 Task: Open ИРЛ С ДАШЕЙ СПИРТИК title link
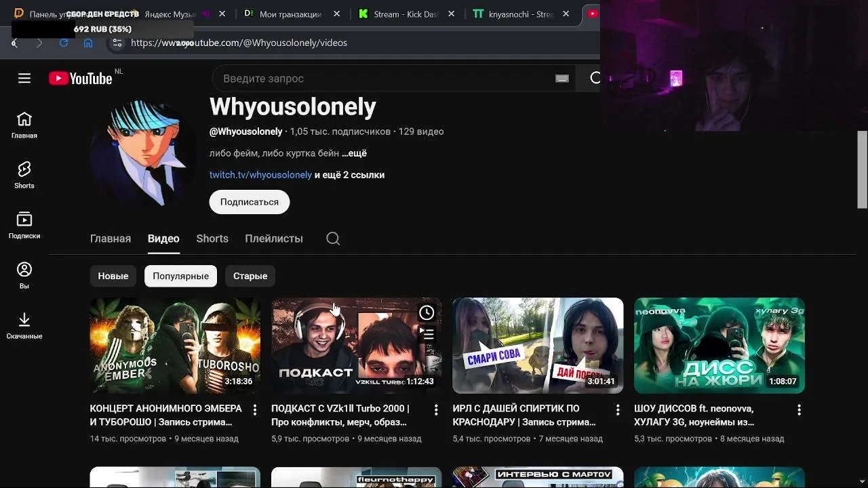point(524,415)
